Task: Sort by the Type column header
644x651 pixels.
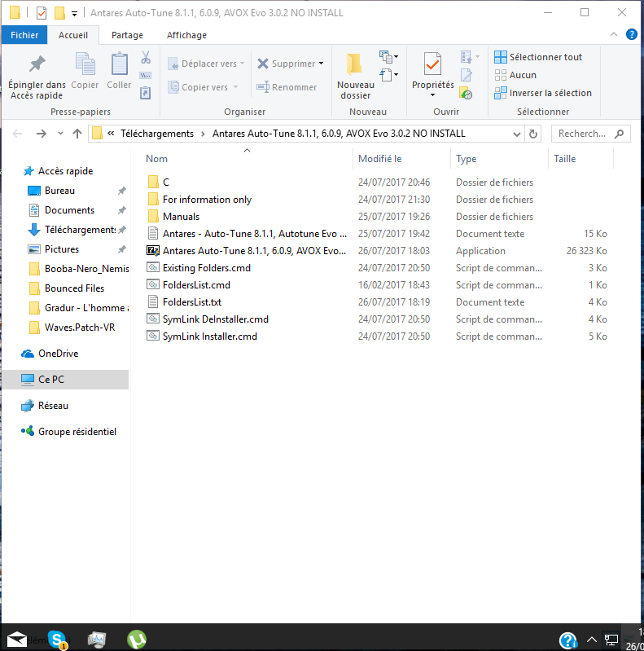Action: pos(466,159)
